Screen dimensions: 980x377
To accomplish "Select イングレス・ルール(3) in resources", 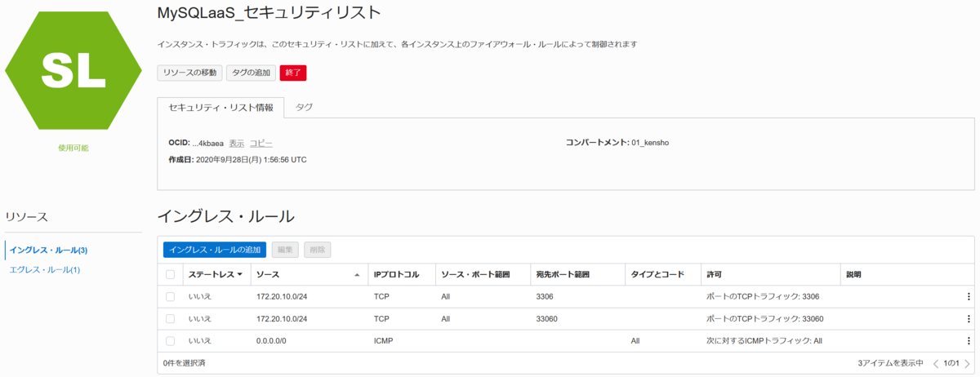I will pos(48,250).
